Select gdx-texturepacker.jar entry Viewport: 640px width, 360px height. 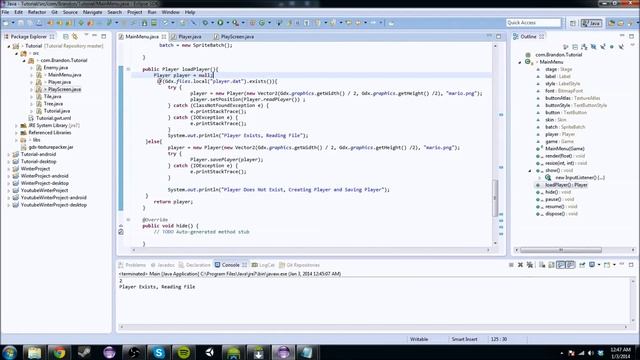51,147
